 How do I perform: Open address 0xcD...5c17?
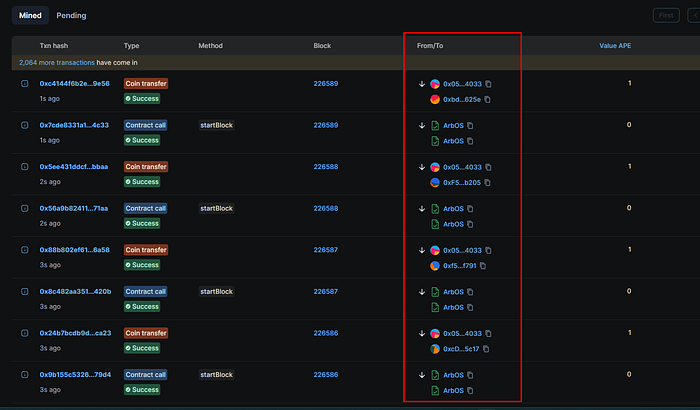tap(461, 349)
